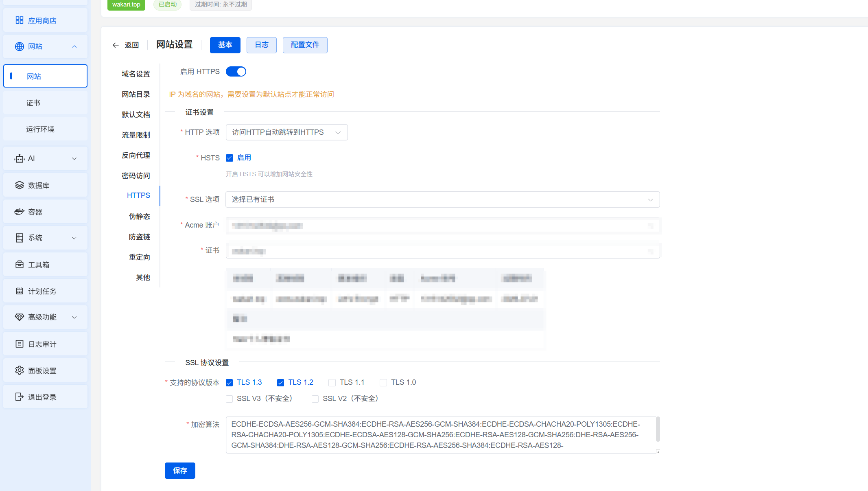Click the blue 保存 button
The width and height of the screenshot is (868, 491).
[180, 471]
